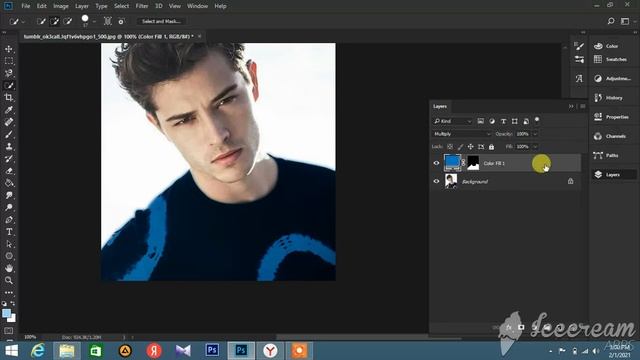Toggle lock image pixels
Viewport: 640px width, 360px height.
coord(460,147)
